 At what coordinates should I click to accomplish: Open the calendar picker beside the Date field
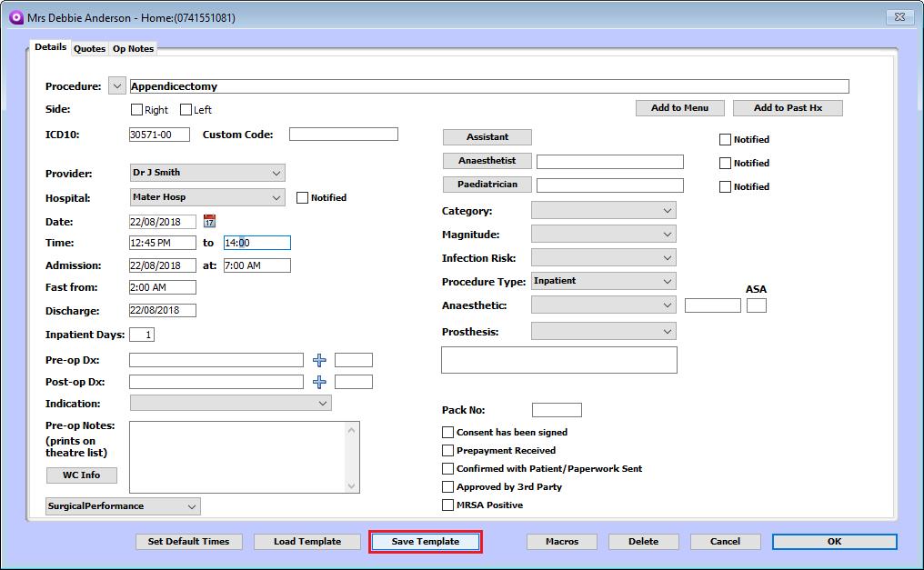(208, 221)
